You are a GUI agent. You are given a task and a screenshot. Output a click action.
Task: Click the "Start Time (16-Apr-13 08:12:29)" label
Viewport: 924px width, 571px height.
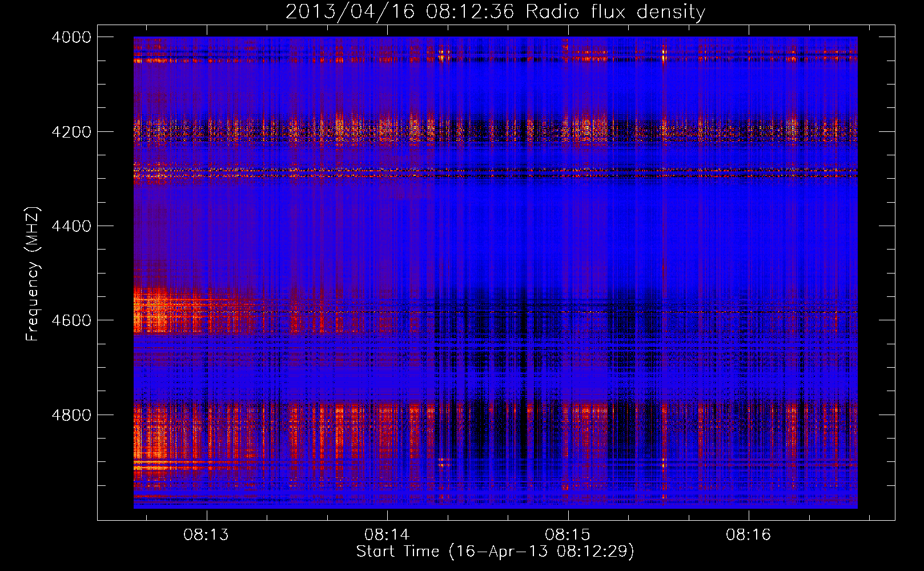(495, 552)
